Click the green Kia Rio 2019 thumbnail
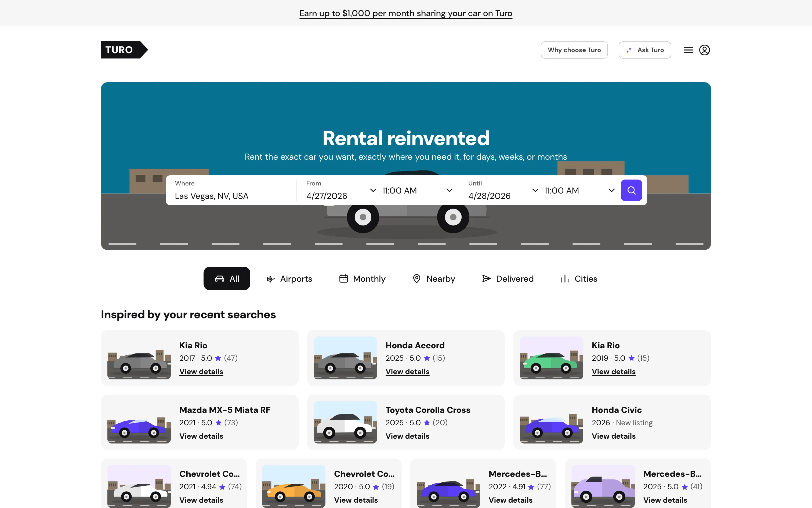 click(x=551, y=358)
